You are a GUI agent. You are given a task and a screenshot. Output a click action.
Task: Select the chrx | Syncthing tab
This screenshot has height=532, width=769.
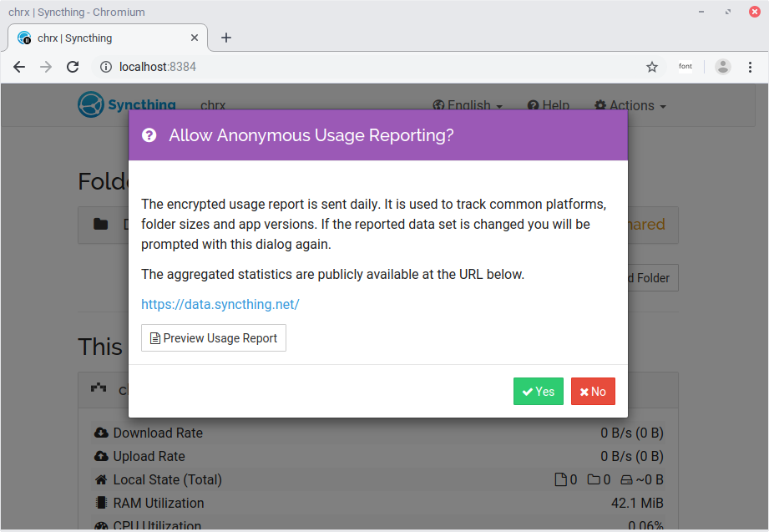point(100,38)
